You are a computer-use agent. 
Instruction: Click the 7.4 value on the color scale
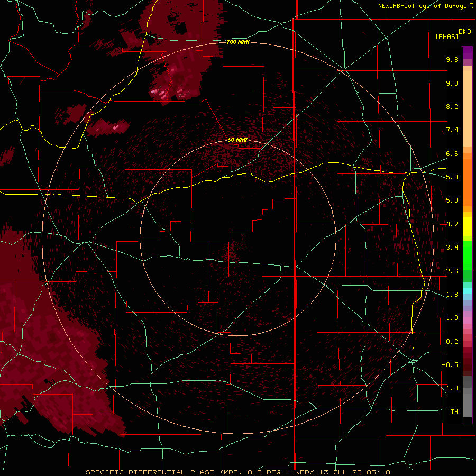tap(452, 130)
